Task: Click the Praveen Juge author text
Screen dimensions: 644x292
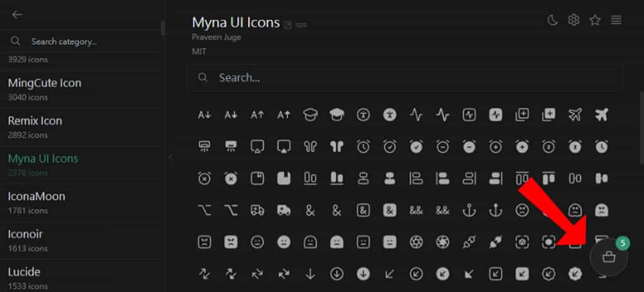Action: click(216, 37)
